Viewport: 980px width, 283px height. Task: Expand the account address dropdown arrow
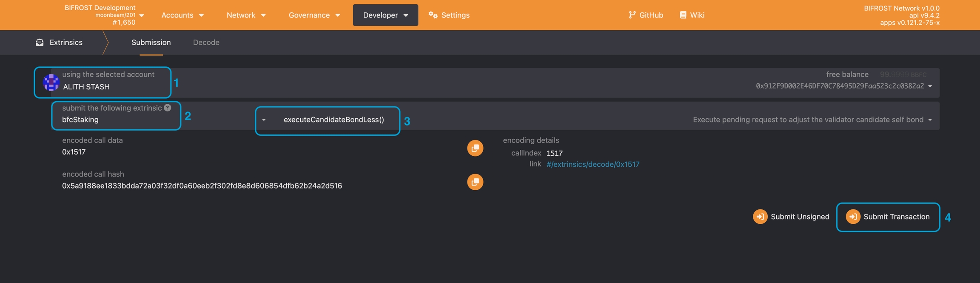pyautogui.click(x=930, y=86)
